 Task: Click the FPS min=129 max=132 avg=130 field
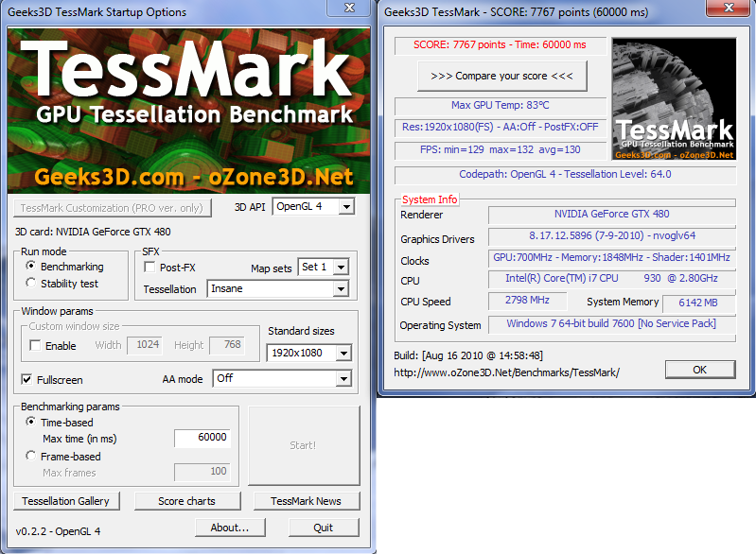pyautogui.click(x=500, y=149)
